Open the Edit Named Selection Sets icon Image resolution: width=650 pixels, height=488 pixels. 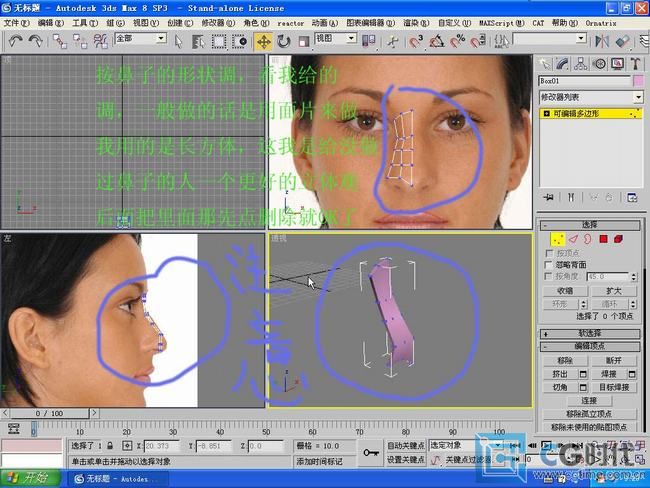coord(502,41)
